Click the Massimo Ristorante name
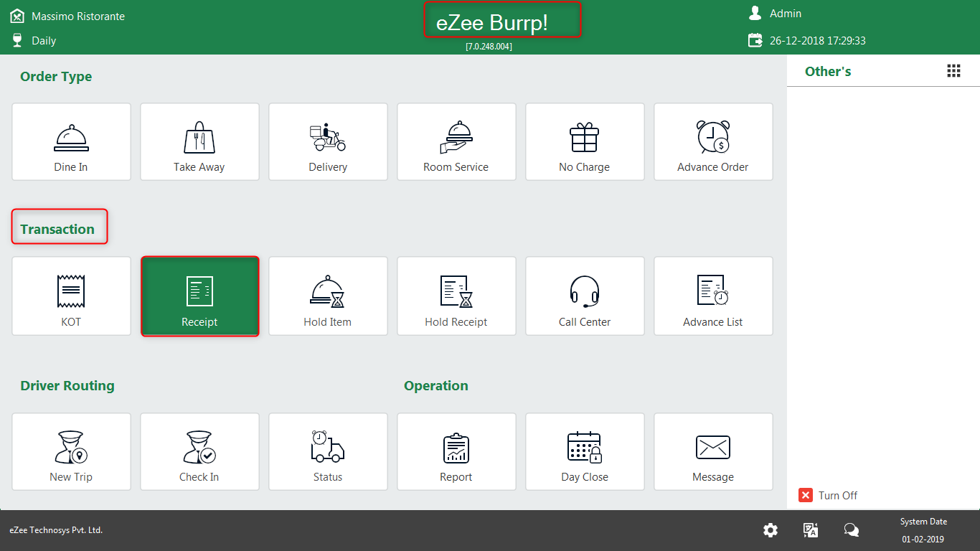Screen dimensions: 980x551 point(78,16)
